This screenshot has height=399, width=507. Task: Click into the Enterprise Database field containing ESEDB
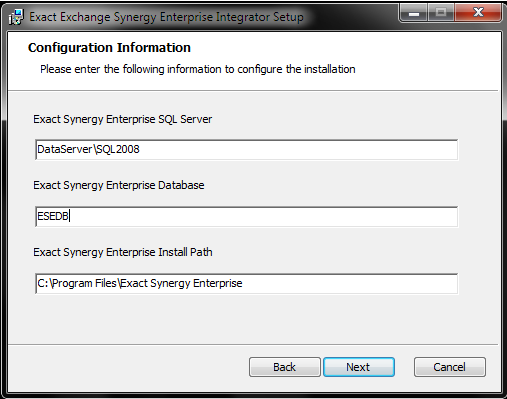pyautogui.click(x=247, y=217)
